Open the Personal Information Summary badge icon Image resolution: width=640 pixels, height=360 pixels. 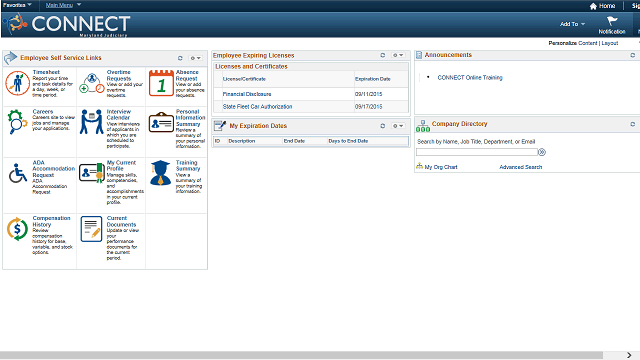[161, 122]
